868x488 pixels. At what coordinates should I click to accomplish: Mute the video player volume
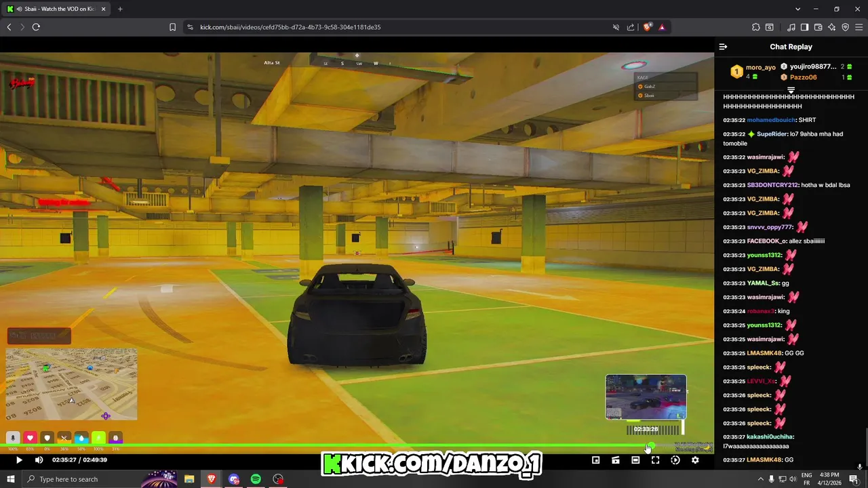pyautogui.click(x=39, y=460)
